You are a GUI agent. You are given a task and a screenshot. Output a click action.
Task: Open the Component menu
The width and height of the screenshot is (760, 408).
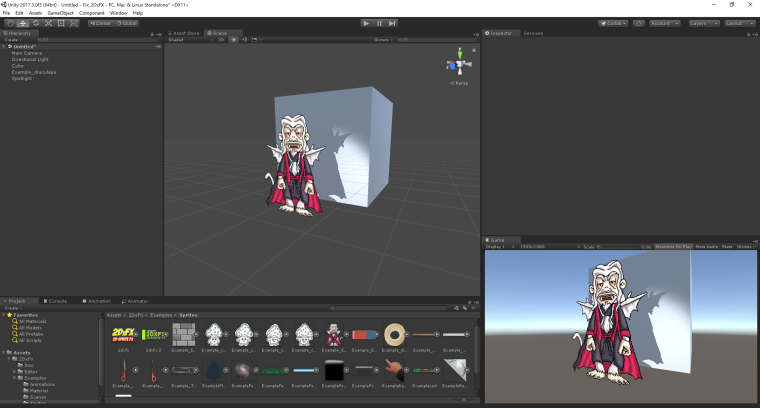coord(92,13)
